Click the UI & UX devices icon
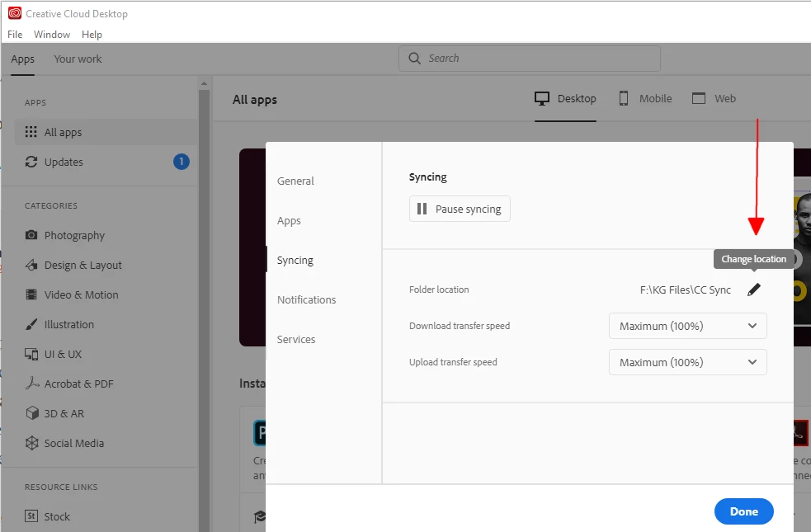This screenshot has height=532, width=811. click(31, 354)
